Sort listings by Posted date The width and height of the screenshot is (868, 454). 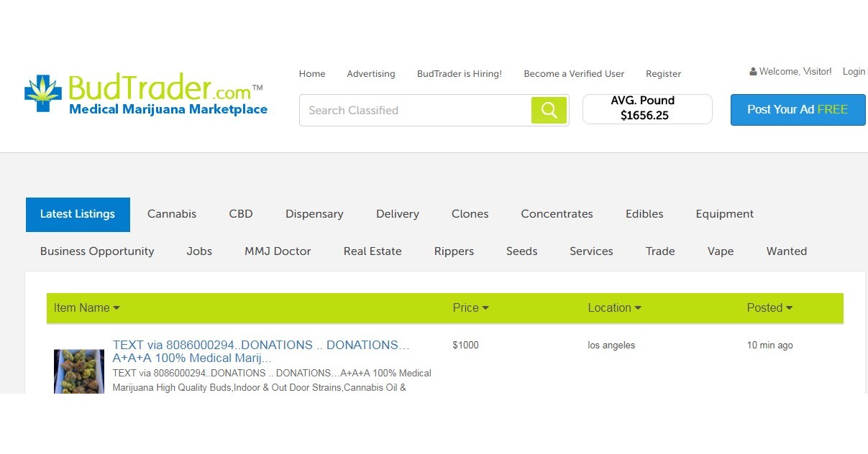(769, 307)
